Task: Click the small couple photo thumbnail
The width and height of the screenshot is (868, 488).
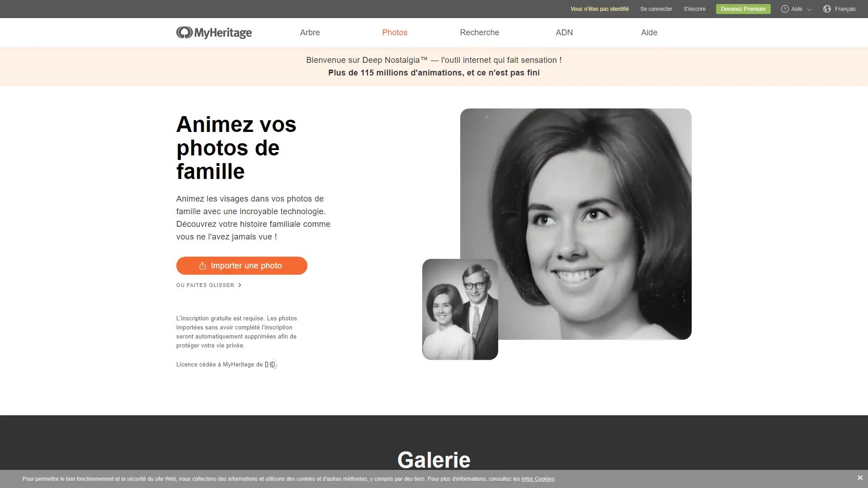Action: pos(460,310)
